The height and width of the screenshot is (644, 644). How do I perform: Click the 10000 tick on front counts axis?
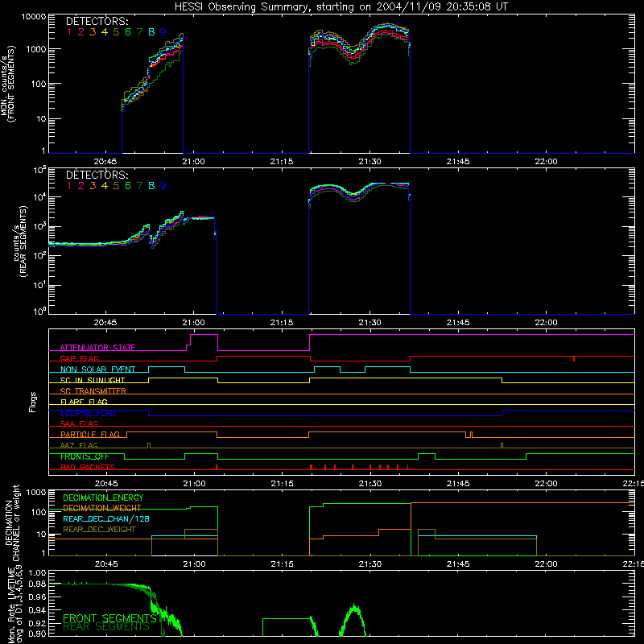(34, 17)
